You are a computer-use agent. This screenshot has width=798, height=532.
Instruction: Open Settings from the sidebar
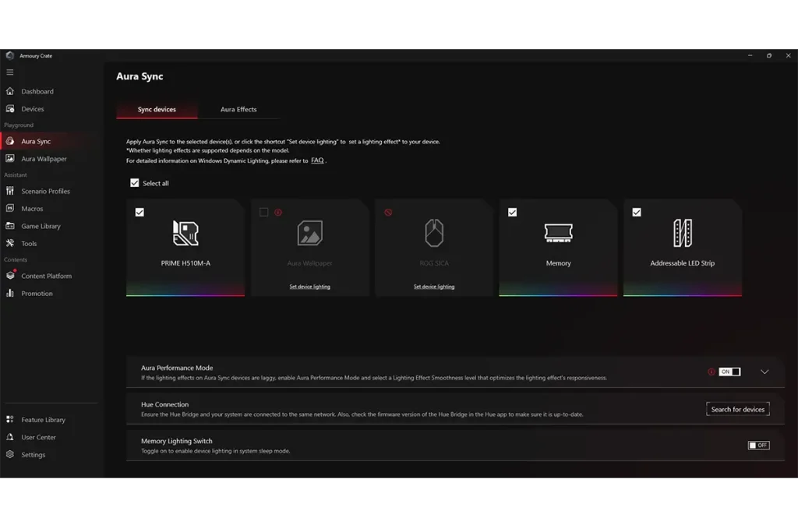point(52,454)
